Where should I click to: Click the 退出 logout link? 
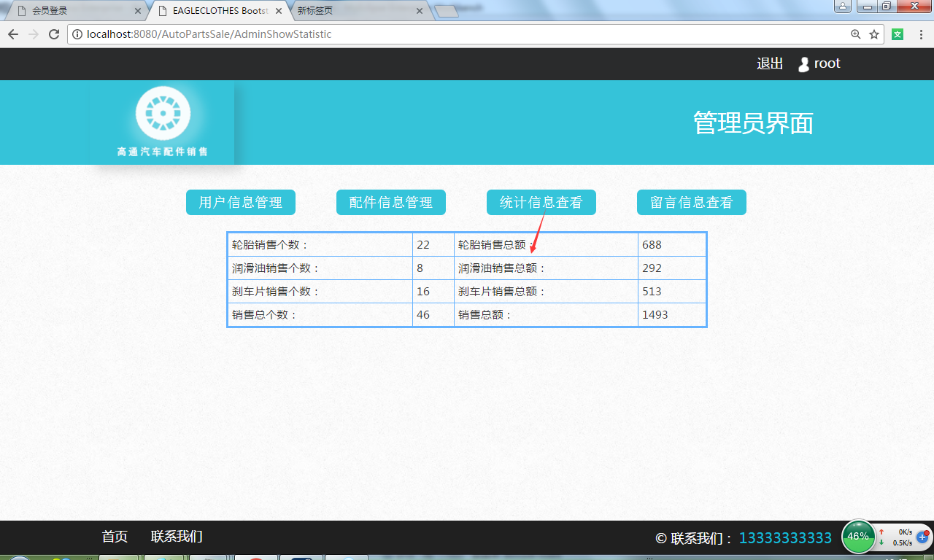coord(770,63)
